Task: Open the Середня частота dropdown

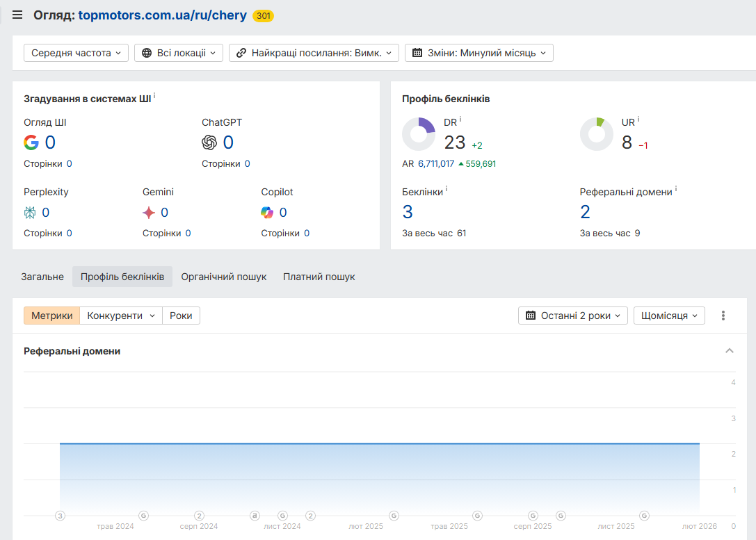Action: point(77,53)
